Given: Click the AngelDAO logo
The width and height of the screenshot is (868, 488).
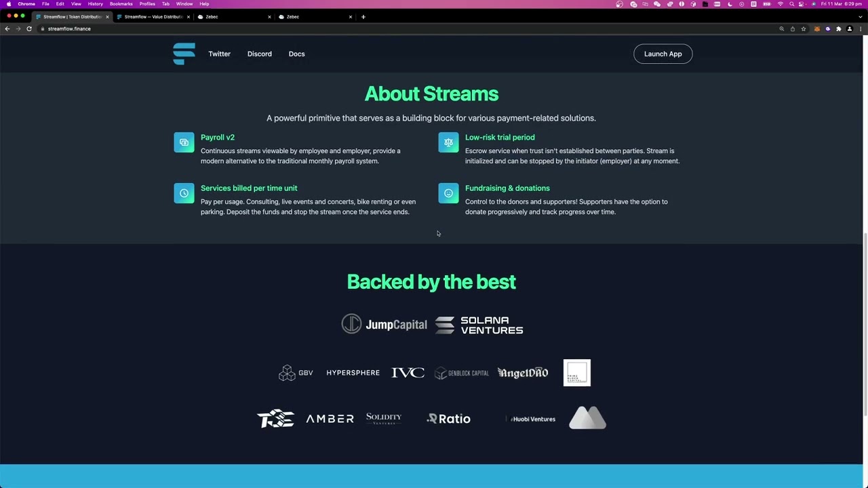Looking at the screenshot, I should coord(523,373).
